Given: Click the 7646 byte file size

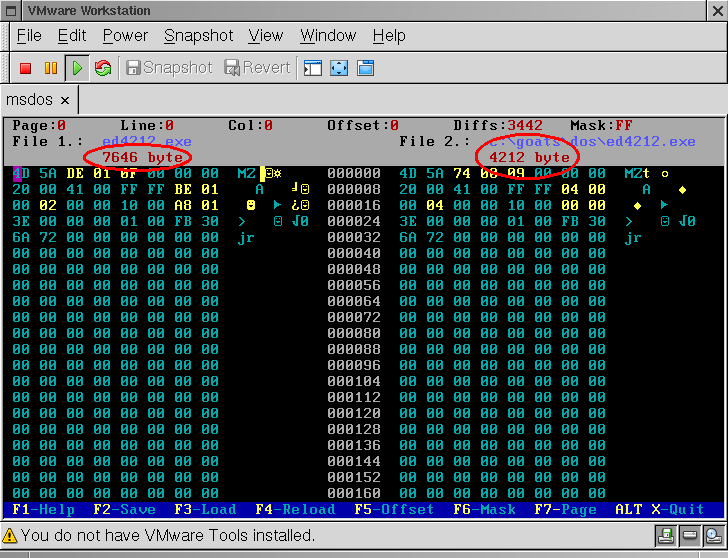Looking at the screenshot, I should 142,157.
